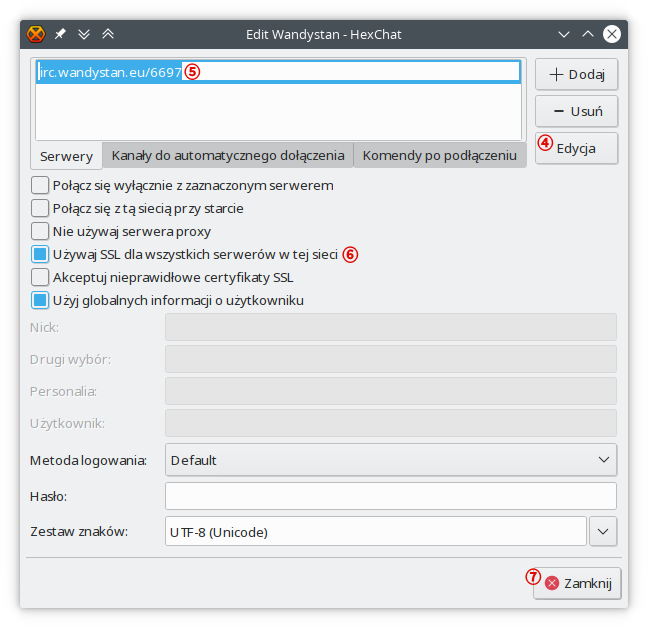Minimize the Edit Wandystan window
648x628 pixels.
(x=564, y=34)
